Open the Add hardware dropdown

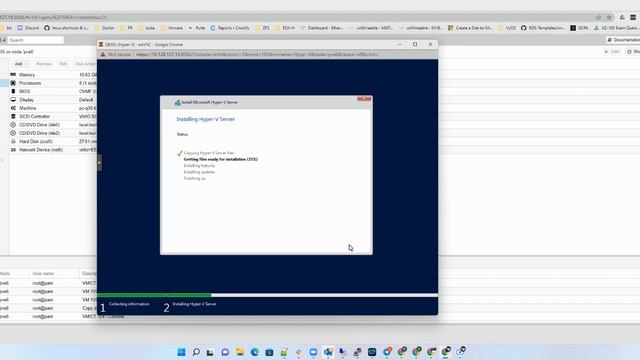pos(20,64)
